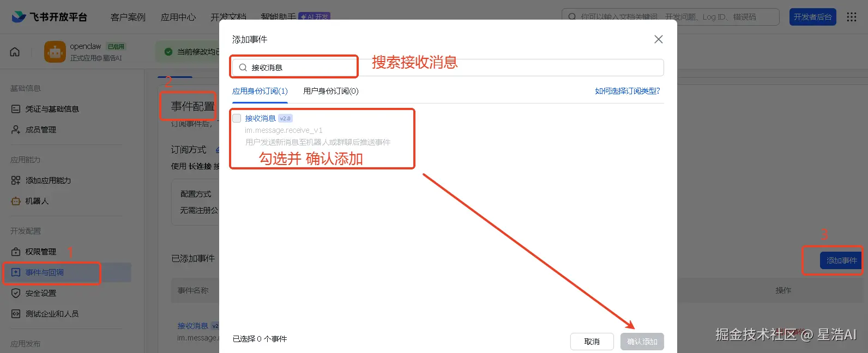Click the im.message.receive_v1 text in dialog
This screenshot has width=868, height=353.
pos(284,130)
